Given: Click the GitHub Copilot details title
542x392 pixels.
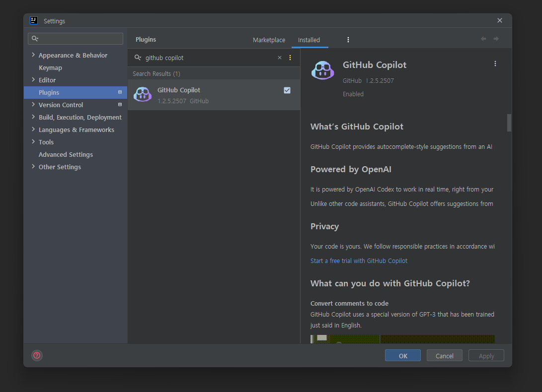Looking at the screenshot, I should pos(375,65).
